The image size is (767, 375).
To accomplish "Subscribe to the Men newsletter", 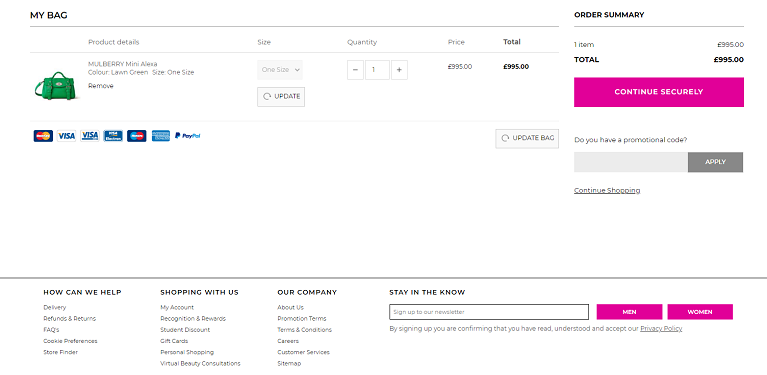I will click(630, 312).
